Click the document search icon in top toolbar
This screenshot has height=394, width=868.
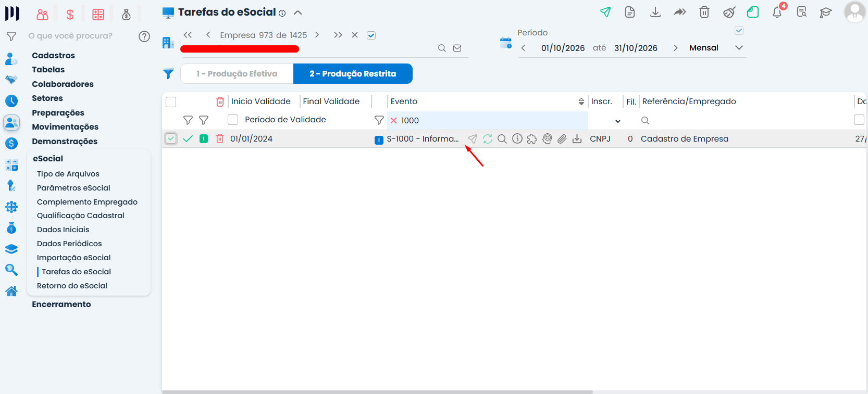pyautogui.click(x=802, y=12)
